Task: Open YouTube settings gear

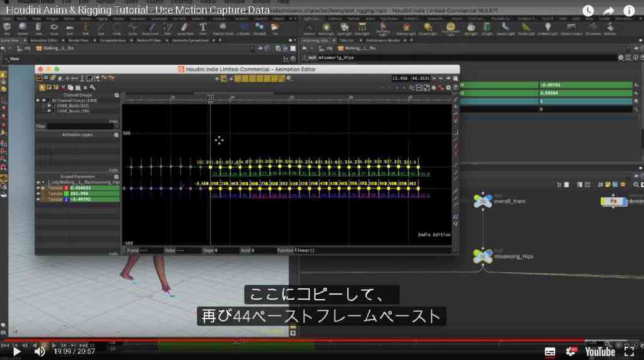Action: point(571,351)
